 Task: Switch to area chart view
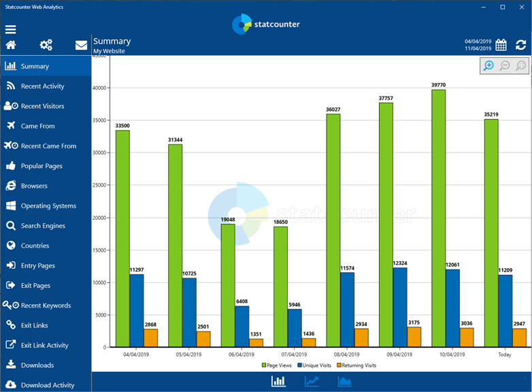click(x=345, y=381)
